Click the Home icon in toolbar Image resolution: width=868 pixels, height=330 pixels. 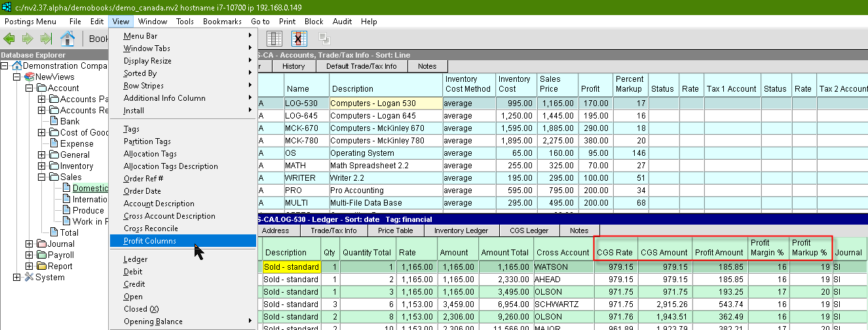click(x=67, y=39)
